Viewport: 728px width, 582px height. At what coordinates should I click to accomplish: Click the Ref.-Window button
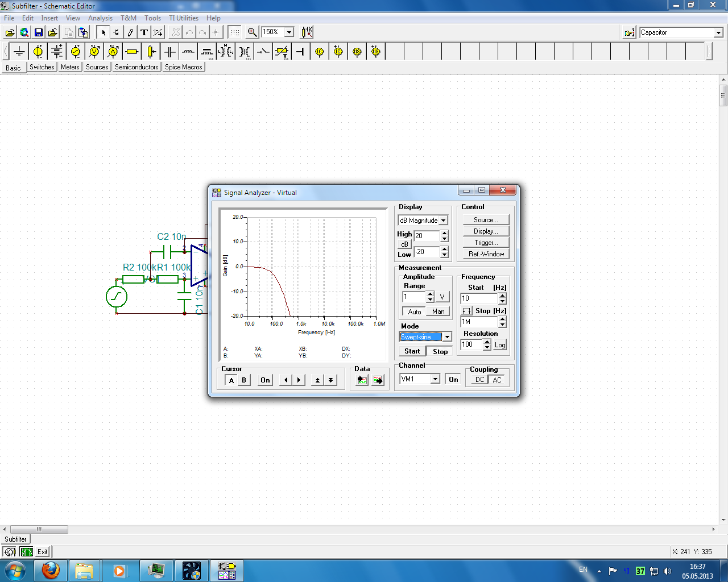tap(486, 254)
